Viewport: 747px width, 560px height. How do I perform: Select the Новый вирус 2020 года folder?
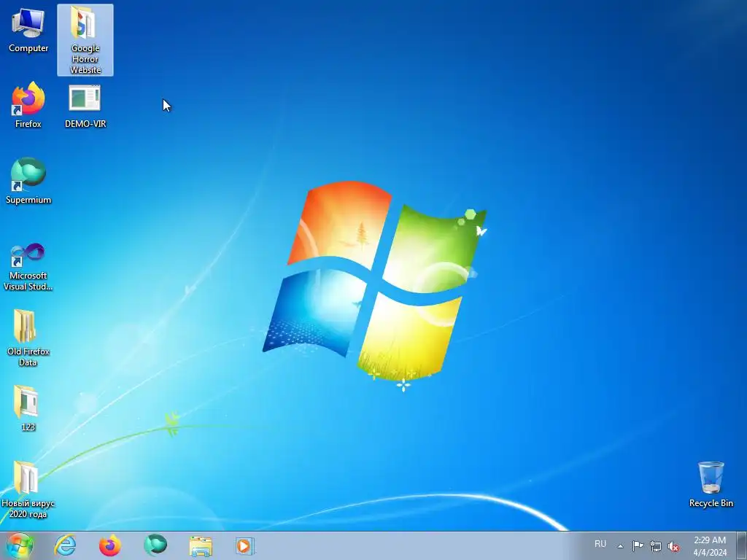pos(28,489)
